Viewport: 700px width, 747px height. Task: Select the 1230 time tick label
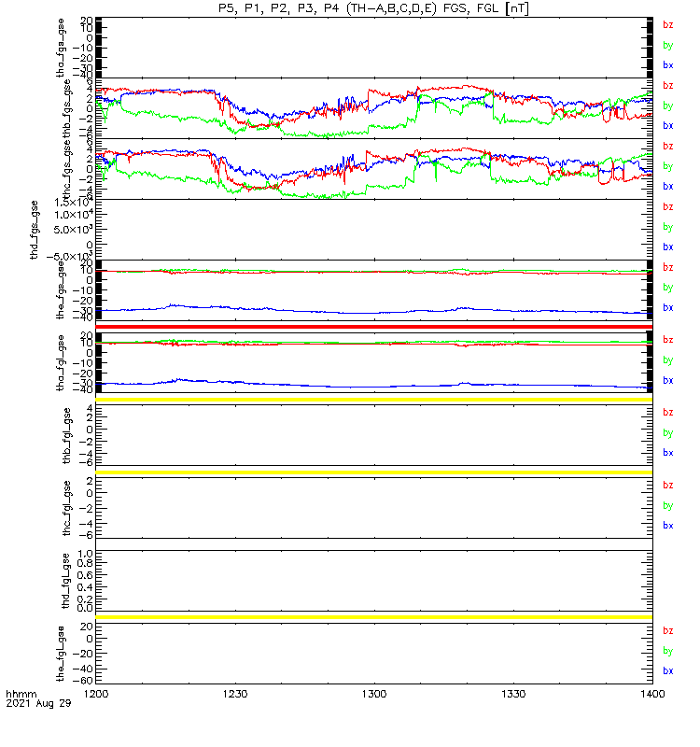[235, 694]
